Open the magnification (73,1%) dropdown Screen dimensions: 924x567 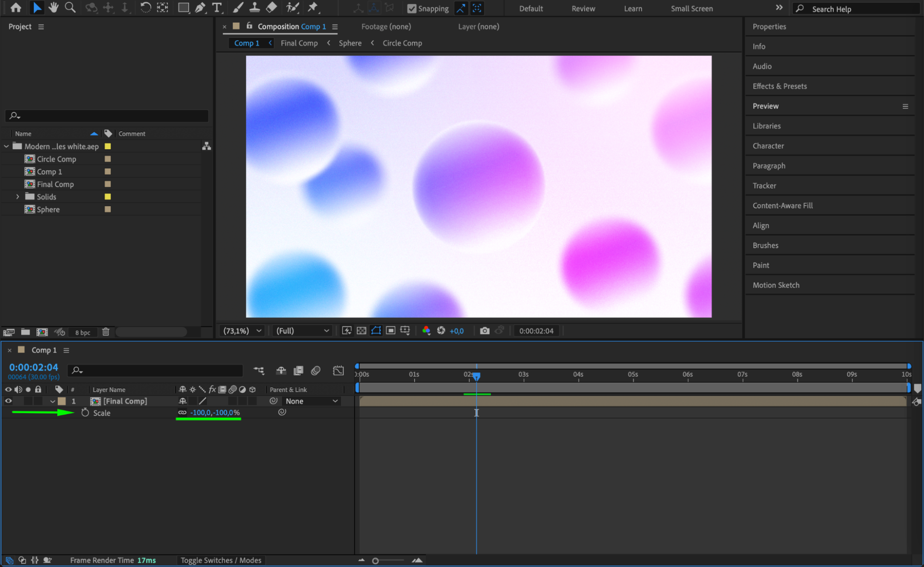(x=242, y=331)
